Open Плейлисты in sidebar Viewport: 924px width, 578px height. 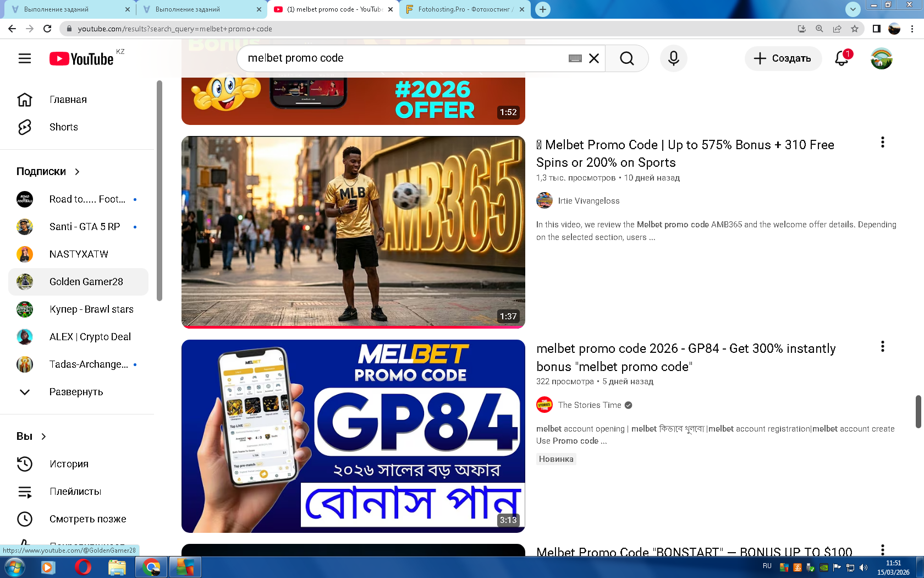(78, 492)
